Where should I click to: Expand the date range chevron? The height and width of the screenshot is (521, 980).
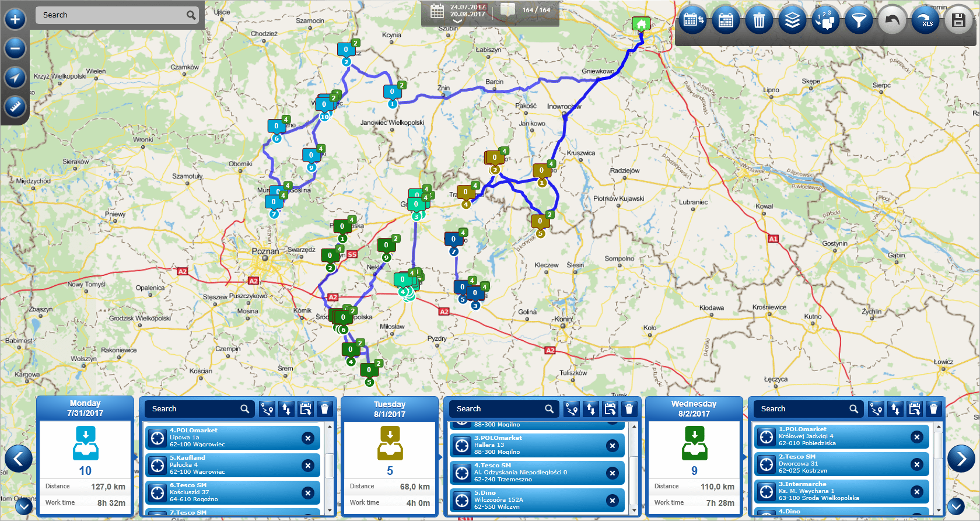pos(457,22)
